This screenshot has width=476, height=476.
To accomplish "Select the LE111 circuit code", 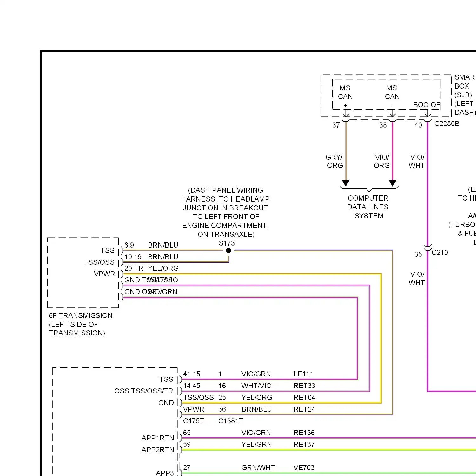I will (303, 374).
